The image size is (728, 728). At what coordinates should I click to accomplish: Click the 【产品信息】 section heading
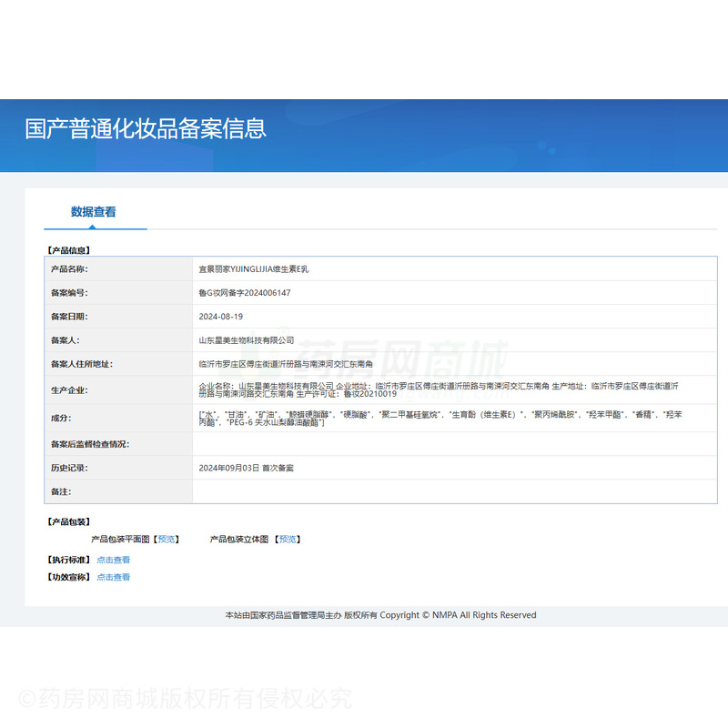(x=68, y=249)
